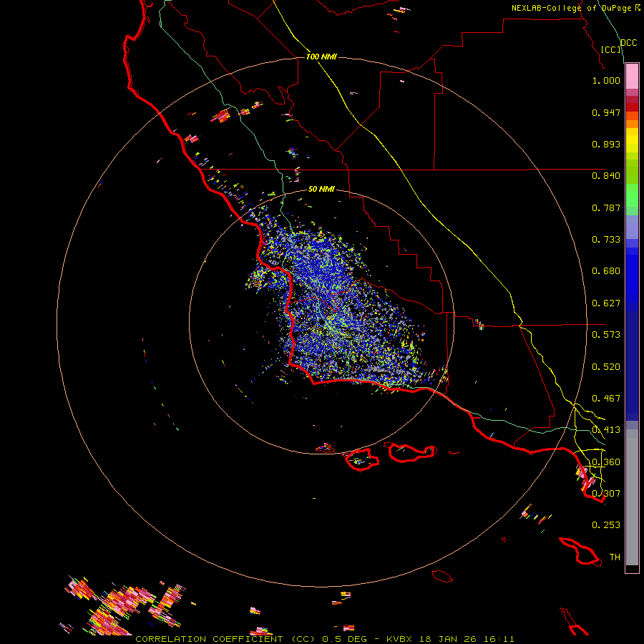Click the NEXLAB-College of DuPage label
The width and height of the screenshot is (644, 644).
(x=571, y=8)
